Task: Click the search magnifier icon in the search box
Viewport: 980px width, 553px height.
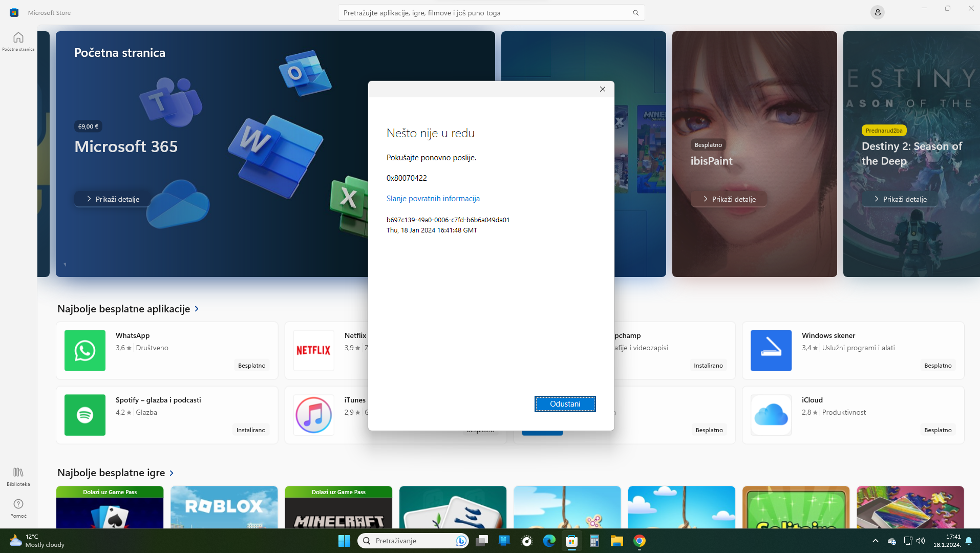Action: pyautogui.click(x=635, y=13)
